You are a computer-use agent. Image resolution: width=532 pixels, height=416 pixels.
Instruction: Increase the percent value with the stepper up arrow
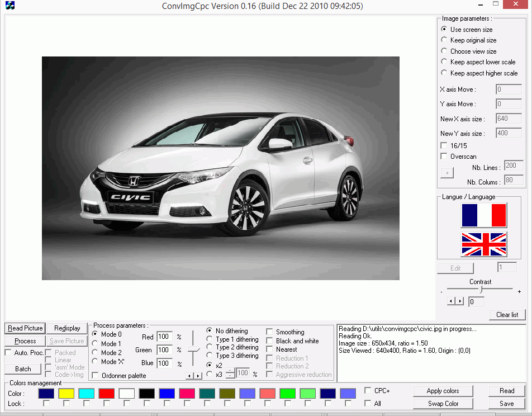point(230,371)
